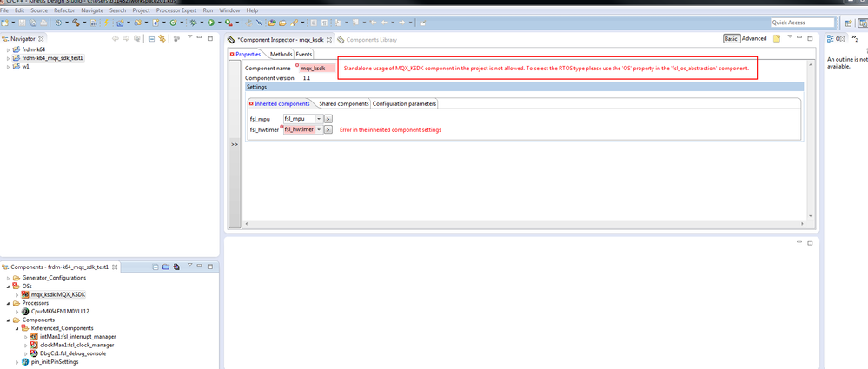Click the '>' button next to fsl_hwtimer
The height and width of the screenshot is (369, 868).
pyautogui.click(x=328, y=129)
